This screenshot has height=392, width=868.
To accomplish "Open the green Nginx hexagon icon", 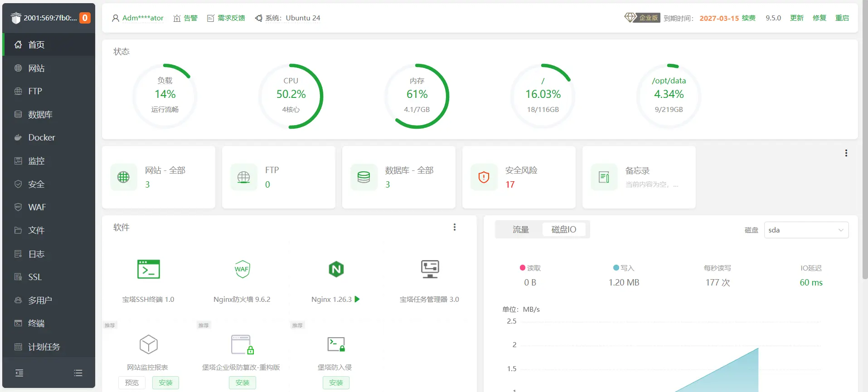I will [336, 269].
